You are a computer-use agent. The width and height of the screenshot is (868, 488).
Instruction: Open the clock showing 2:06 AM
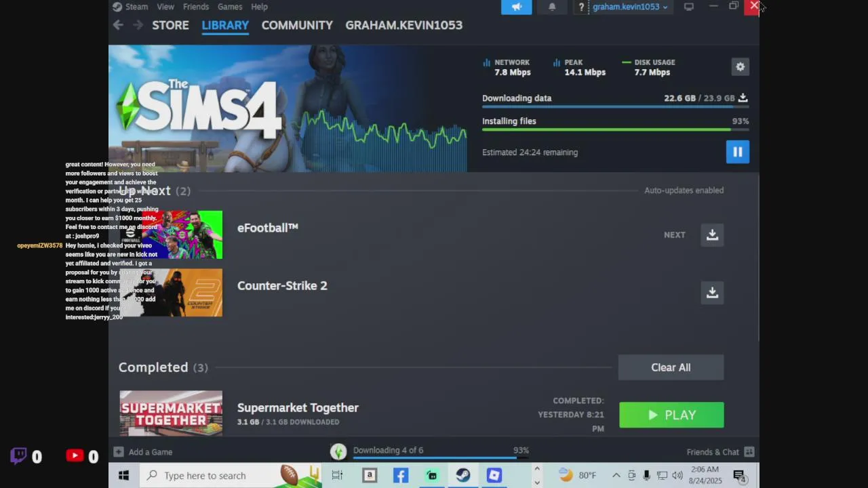point(705,476)
